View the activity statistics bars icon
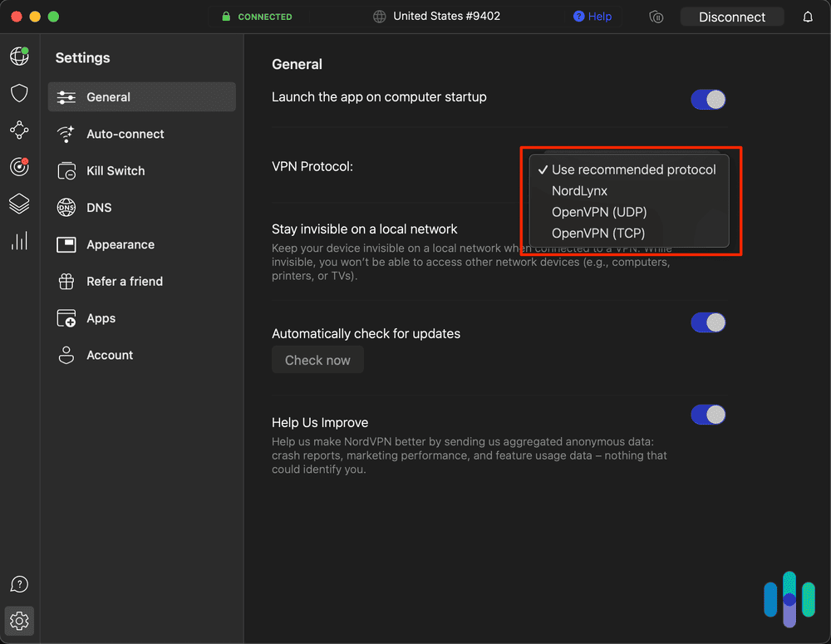The image size is (831, 644). coord(18,240)
